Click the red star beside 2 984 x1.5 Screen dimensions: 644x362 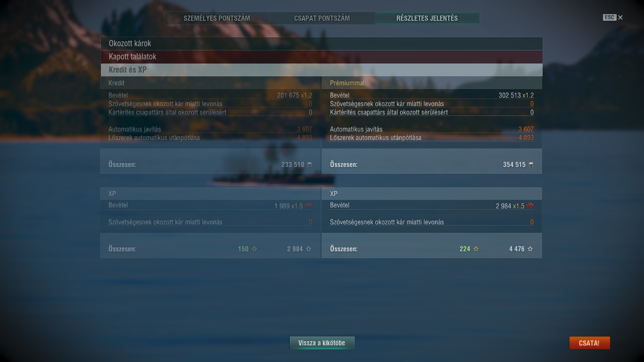pos(530,206)
